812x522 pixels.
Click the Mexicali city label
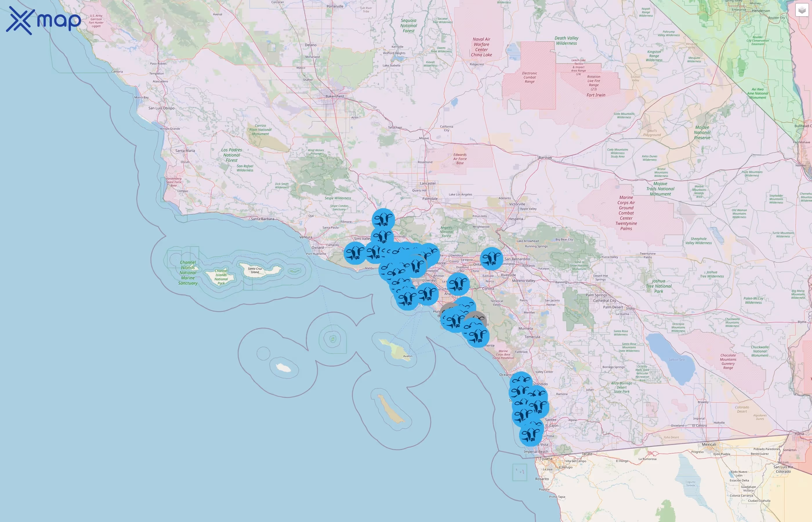point(709,444)
